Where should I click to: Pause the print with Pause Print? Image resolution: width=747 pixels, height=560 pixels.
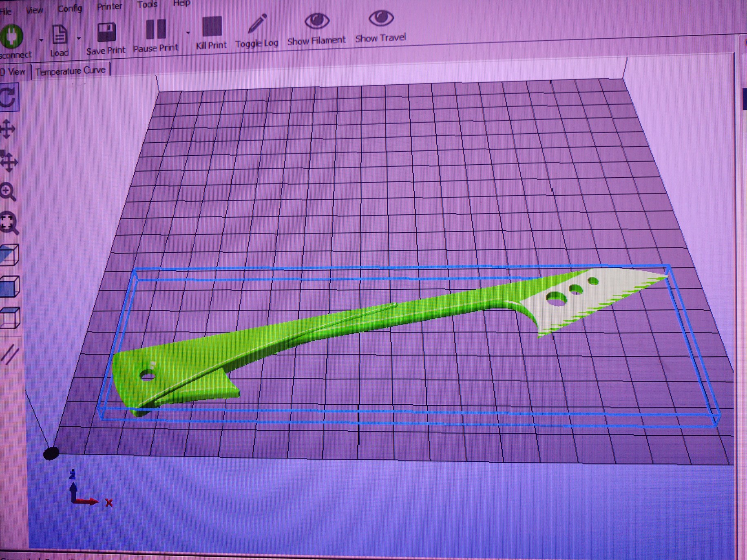156,30
